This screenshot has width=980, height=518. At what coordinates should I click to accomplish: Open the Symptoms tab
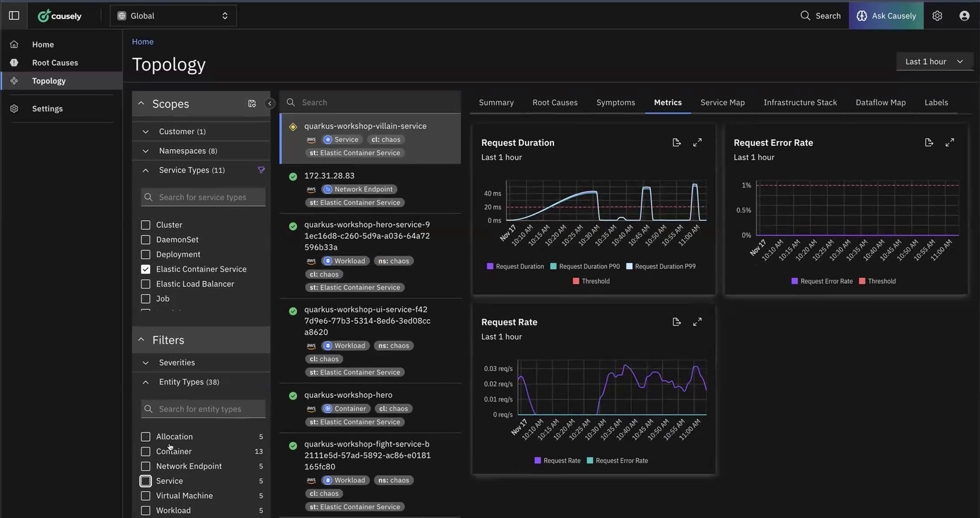[615, 102]
